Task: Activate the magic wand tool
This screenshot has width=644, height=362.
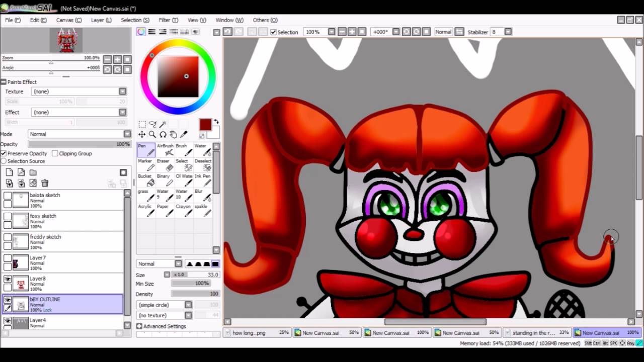Action: (x=163, y=124)
